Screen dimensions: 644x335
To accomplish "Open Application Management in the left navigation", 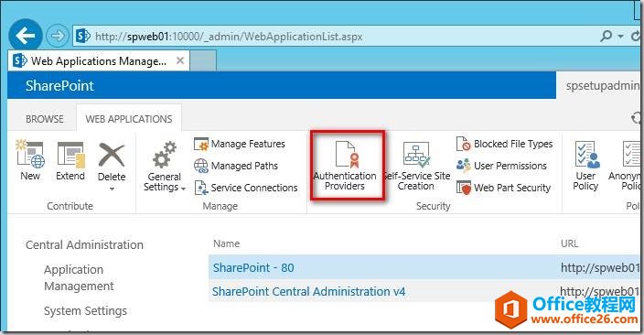I will [79, 278].
